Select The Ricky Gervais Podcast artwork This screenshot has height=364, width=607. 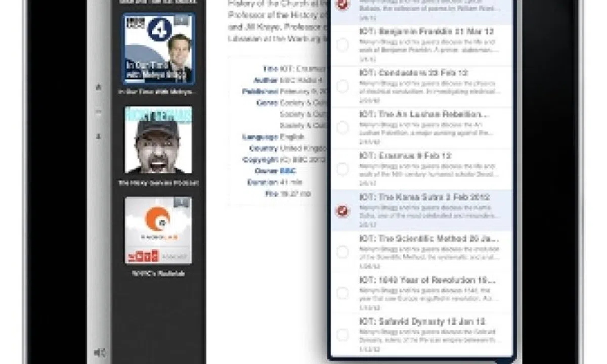point(159,142)
